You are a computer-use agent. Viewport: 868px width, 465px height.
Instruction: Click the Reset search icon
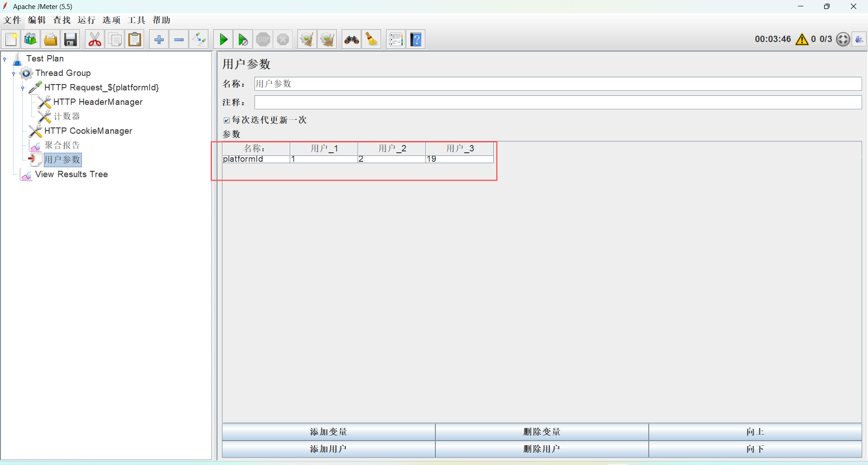click(x=372, y=39)
